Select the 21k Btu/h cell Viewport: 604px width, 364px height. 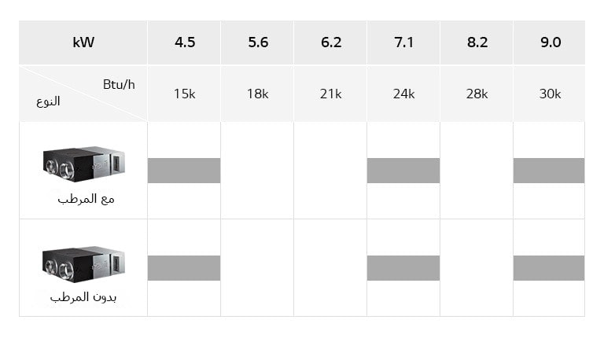click(330, 94)
